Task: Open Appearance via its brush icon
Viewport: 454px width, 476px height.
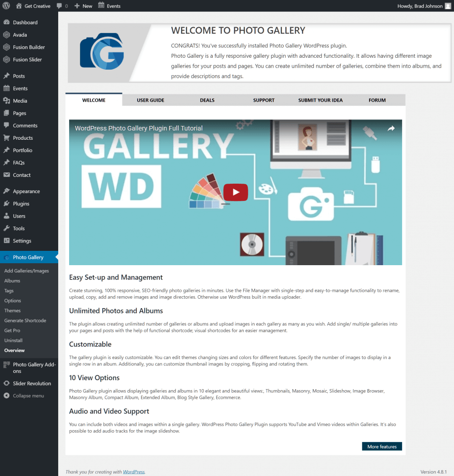Action: pyautogui.click(x=6, y=191)
